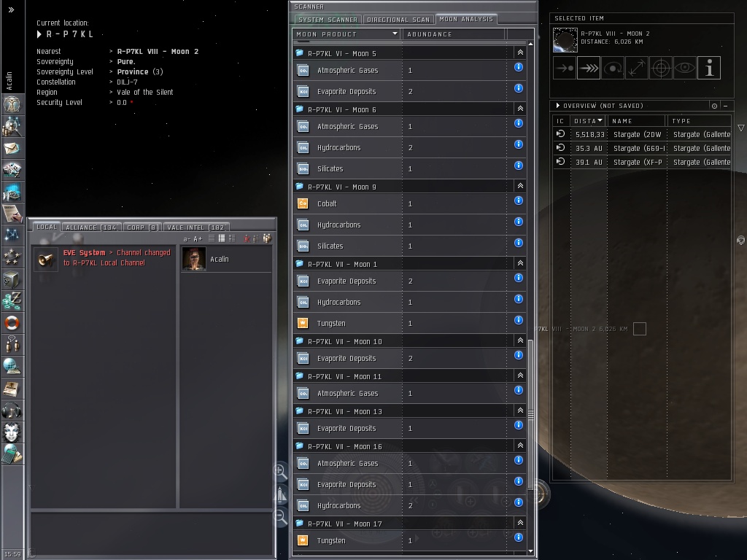This screenshot has height=560, width=747.
Task: Select Stargate (2DW row in overview
Action: pos(642,134)
